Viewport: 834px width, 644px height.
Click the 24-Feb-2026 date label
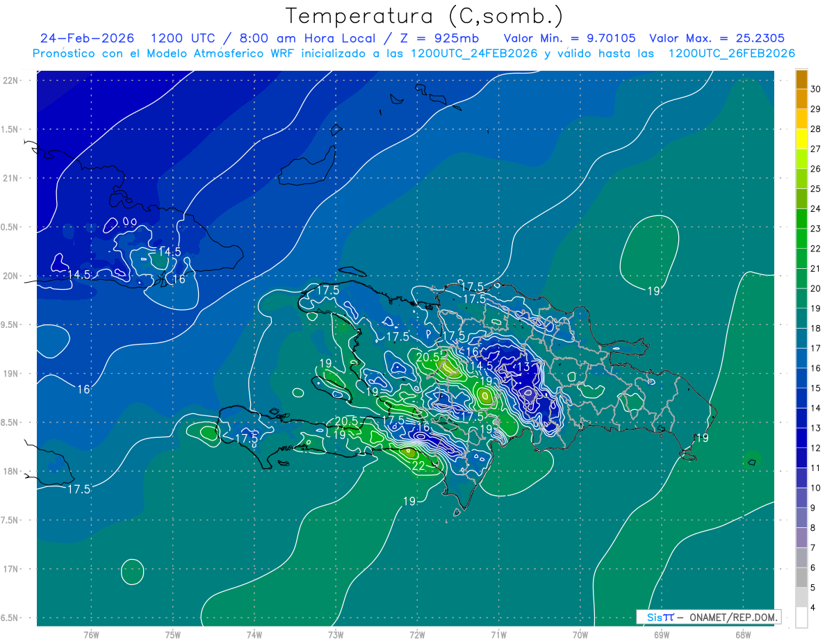tap(88, 38)
